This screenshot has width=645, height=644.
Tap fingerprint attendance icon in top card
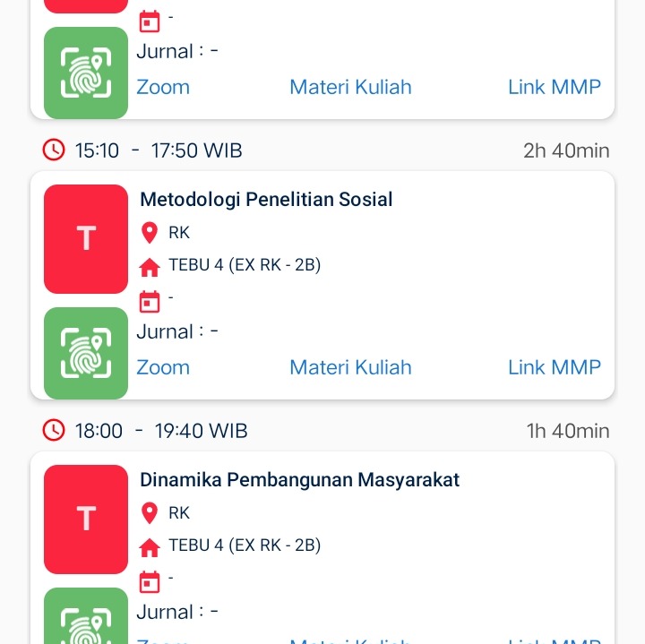click(86, 72)
